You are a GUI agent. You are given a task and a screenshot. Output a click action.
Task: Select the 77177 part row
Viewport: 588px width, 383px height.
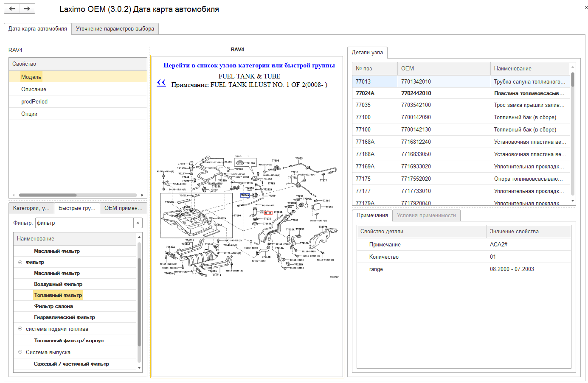[x=461, y=191]
